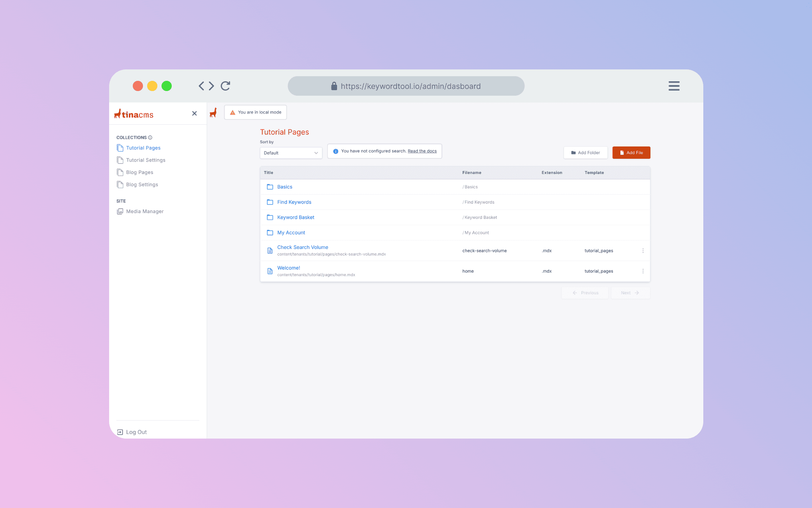Select the Blog Pages collection icon

tap(120, 172)
